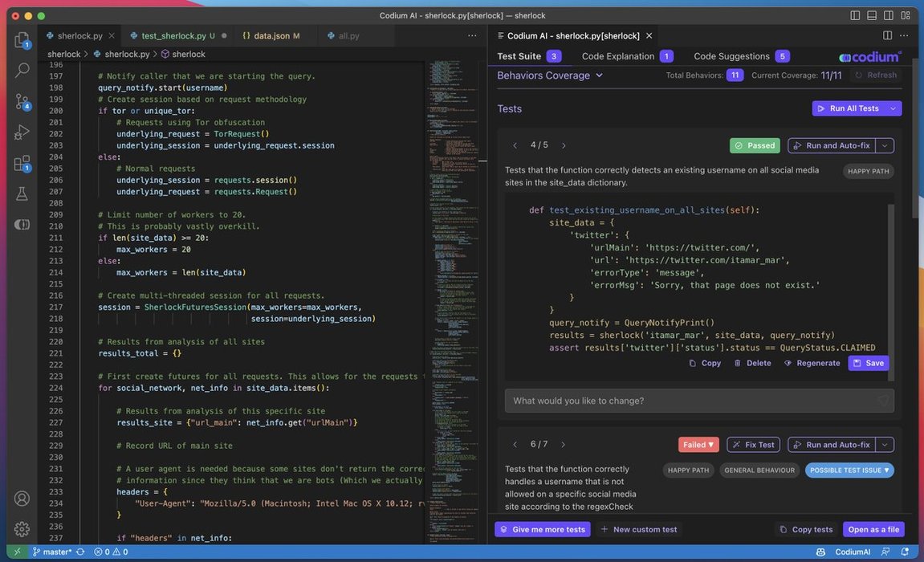
Task: Select the Code Suggestions tab
Action: click(731, 56)
